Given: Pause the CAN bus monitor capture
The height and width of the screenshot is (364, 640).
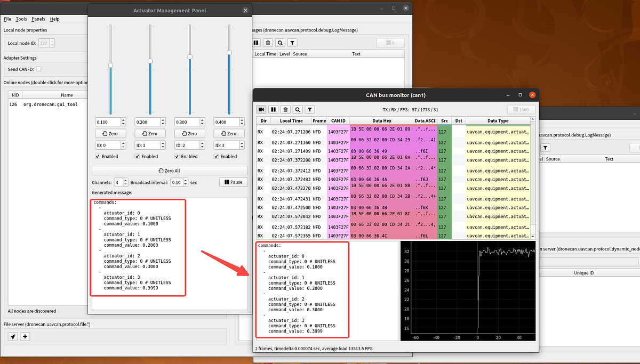Looking at the screenshot, I should coord(273,109).
